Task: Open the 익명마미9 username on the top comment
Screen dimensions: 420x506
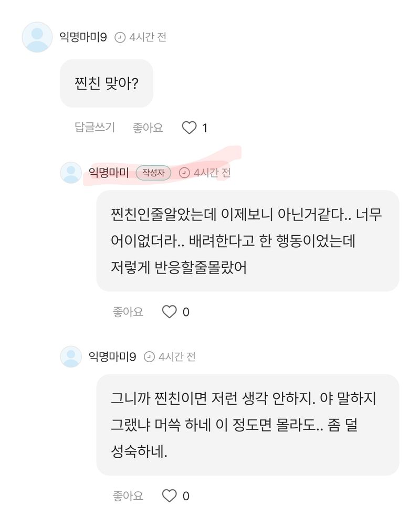Action: [83, 38]
